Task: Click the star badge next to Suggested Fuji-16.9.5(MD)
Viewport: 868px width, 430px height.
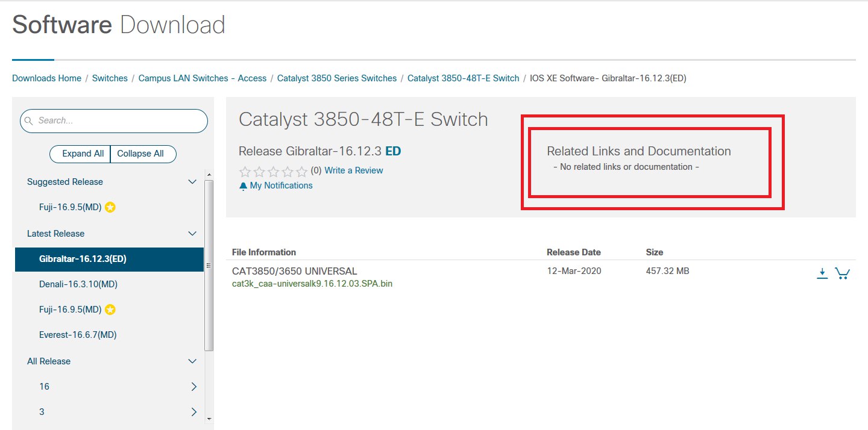Action: tap(110, 207)
